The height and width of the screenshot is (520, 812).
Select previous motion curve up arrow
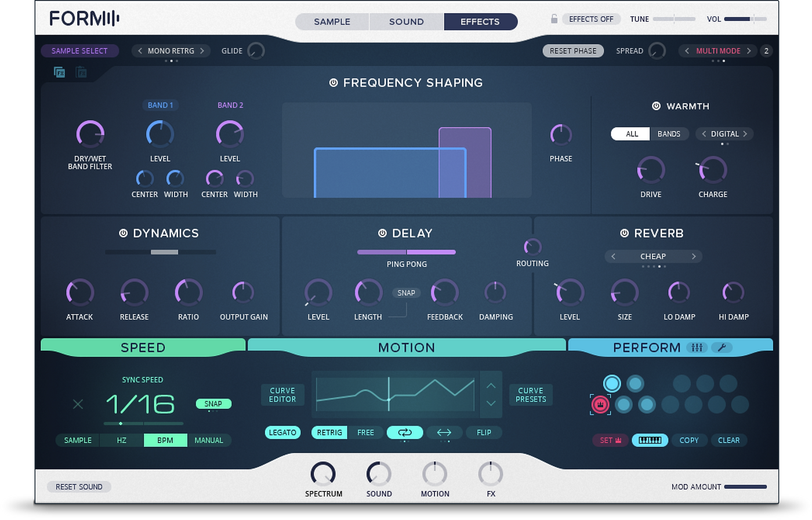491,386
